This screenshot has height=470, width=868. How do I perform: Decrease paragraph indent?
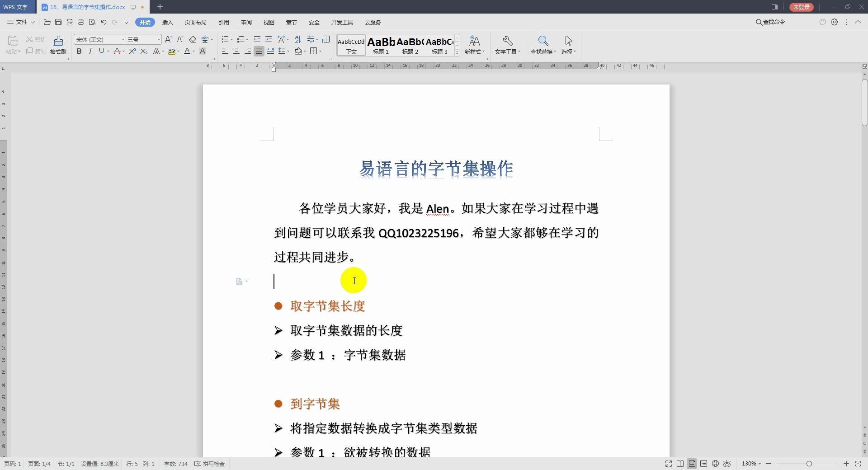[257, 39]
